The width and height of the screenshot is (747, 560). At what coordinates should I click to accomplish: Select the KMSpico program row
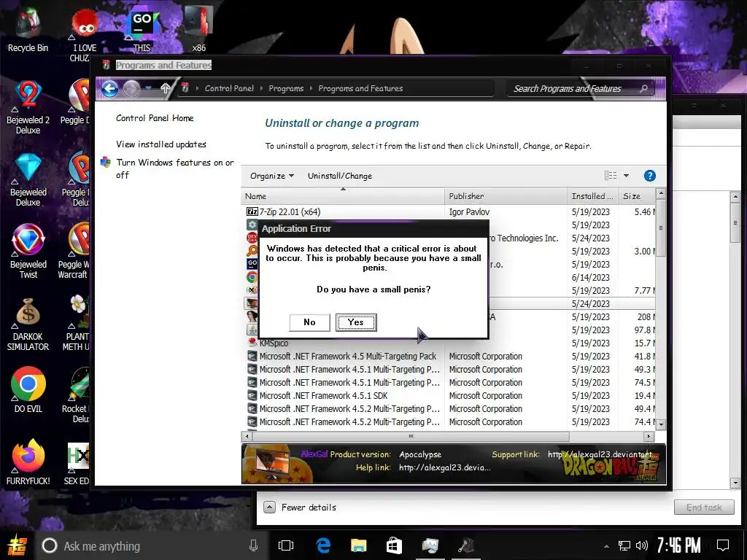[449, 343]
